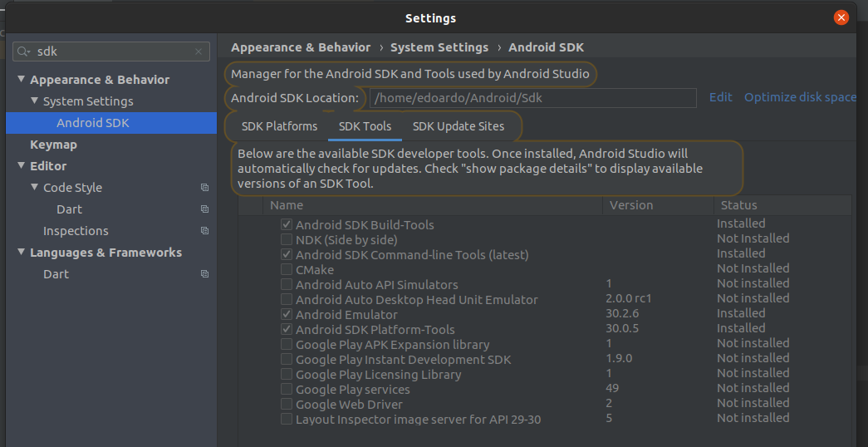Check Google Play APK Expansion library
The height and width of the screenshot is (447, 868).
click(287, 344)
